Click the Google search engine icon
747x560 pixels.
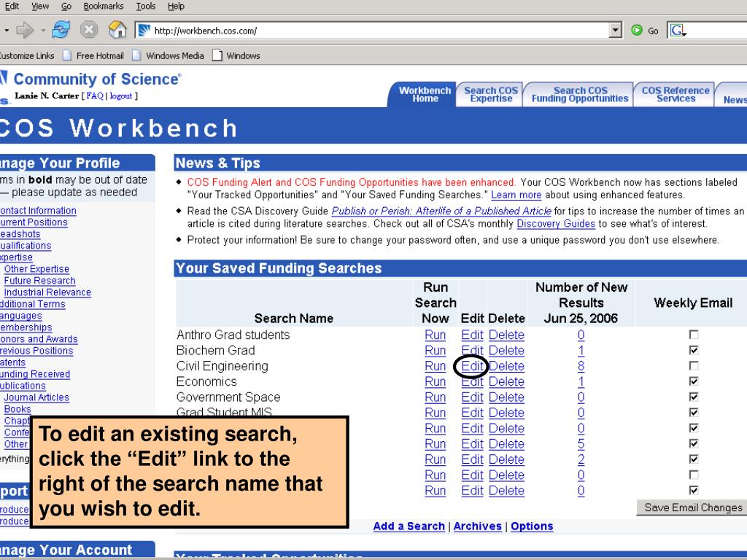pos(678,31)
